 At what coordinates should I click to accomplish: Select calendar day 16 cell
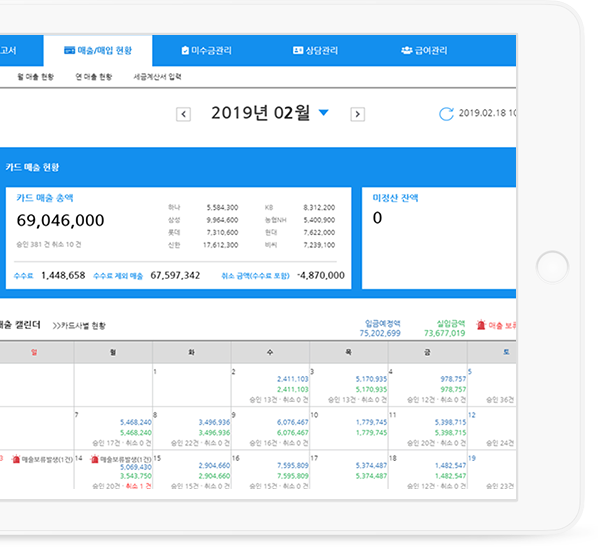coord(270,471)
